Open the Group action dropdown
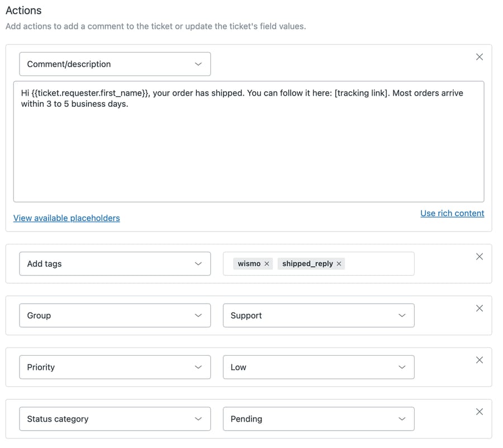 click(115, 315)
